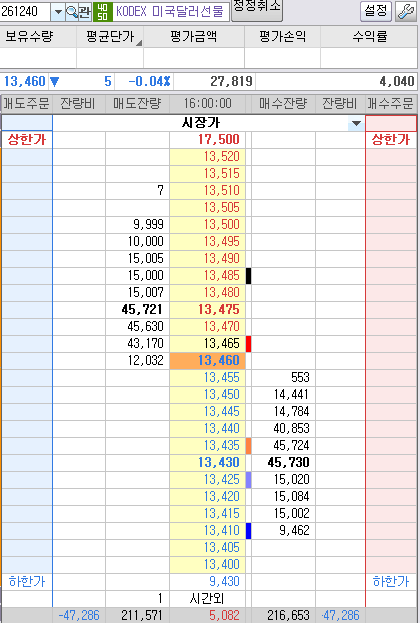Click the 수익률 header

(370, 37)
